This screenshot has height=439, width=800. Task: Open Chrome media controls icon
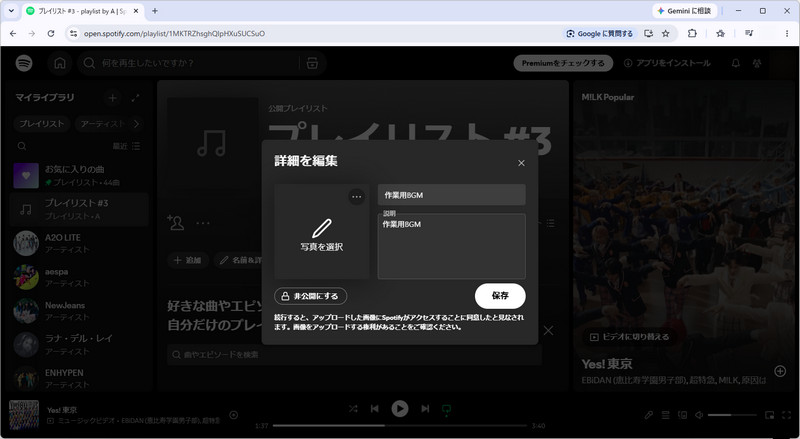click(x=749, y=34)
